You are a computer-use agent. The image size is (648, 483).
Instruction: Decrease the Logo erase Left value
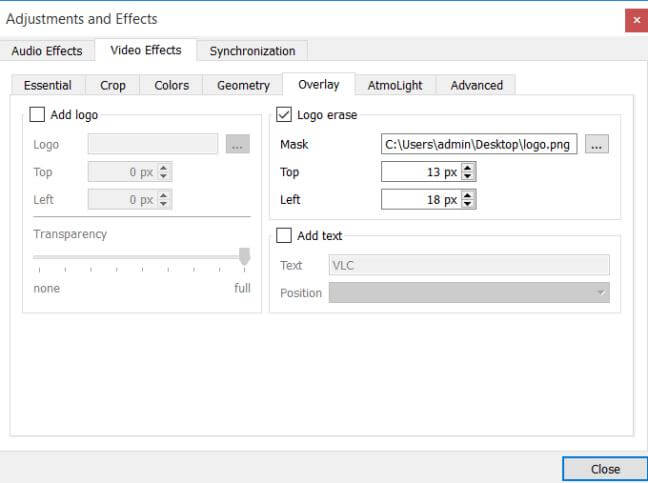[x=468, y=204]
